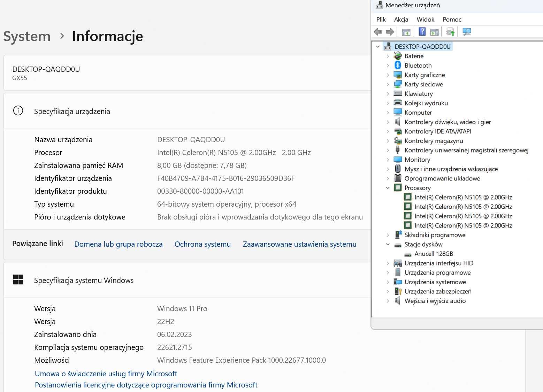
Task: Select the DESKTOP-QAQDD0U root tree item
Action: pyautogui.click(x=422, y=46)
